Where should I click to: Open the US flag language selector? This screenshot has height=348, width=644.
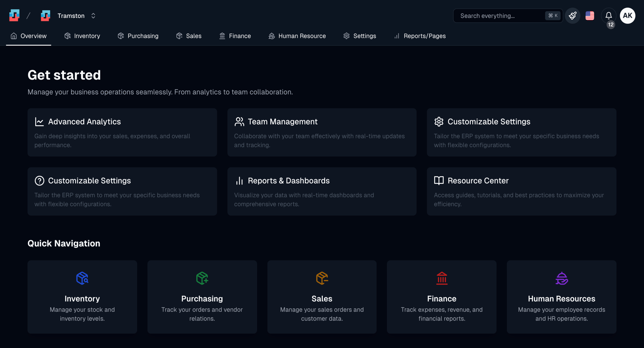(x=590, y=16)
